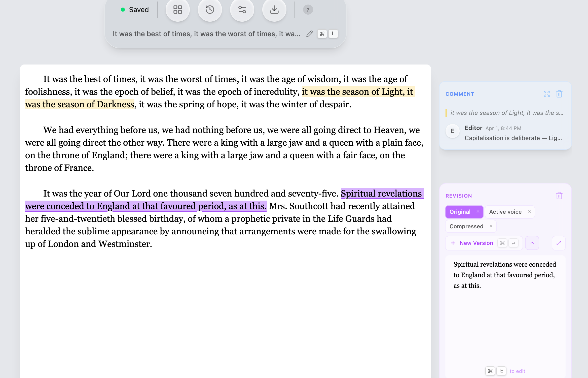Click the New Version button

(x=484, y=243)
